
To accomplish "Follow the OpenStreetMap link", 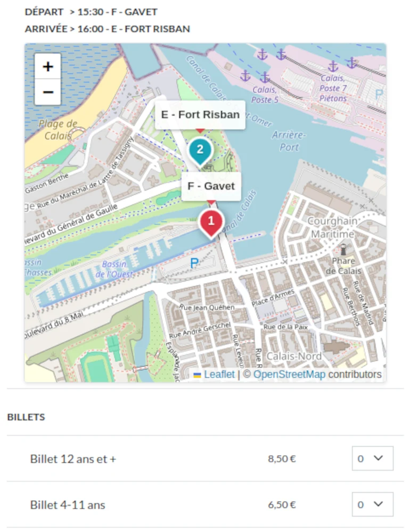I will coord(289,375).
